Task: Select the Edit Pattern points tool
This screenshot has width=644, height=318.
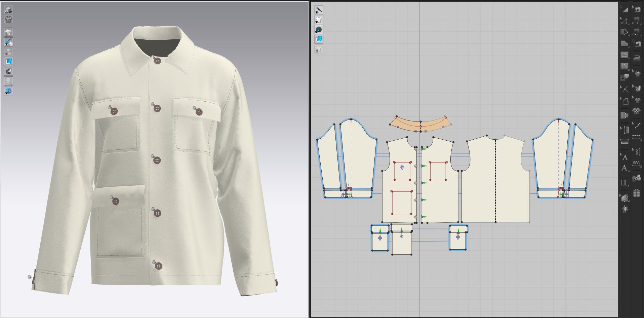Action: point(624,21)
